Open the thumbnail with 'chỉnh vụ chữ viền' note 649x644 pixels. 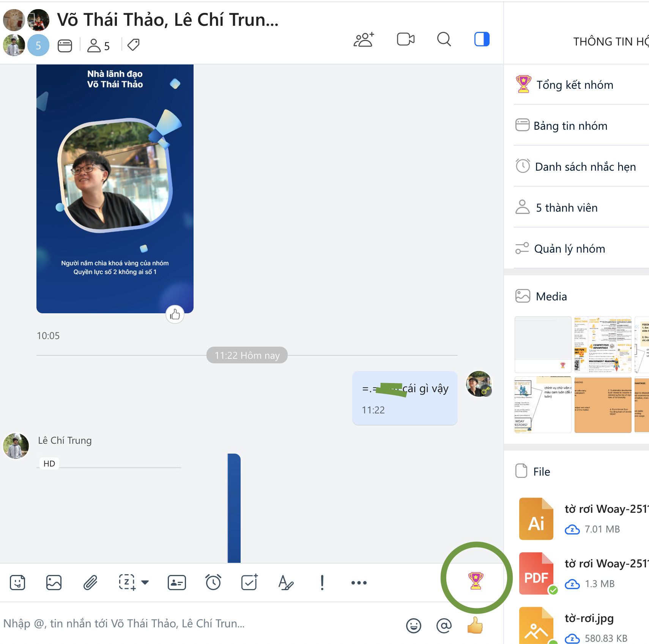pyautogui.click(x=543, y=405)
